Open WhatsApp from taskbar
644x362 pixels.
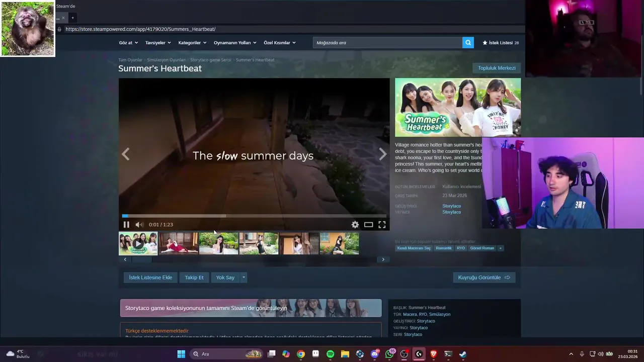[389, 354]
